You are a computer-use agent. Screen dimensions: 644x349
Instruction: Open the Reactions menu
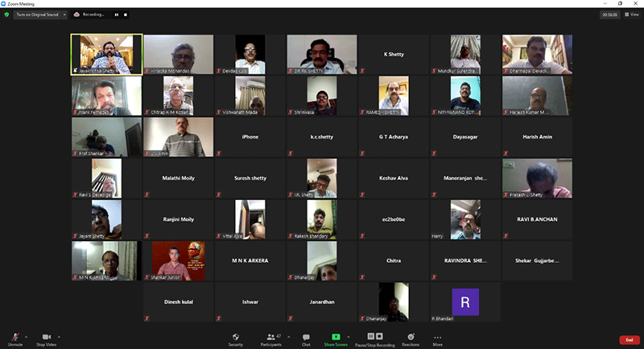pos(411,337)
